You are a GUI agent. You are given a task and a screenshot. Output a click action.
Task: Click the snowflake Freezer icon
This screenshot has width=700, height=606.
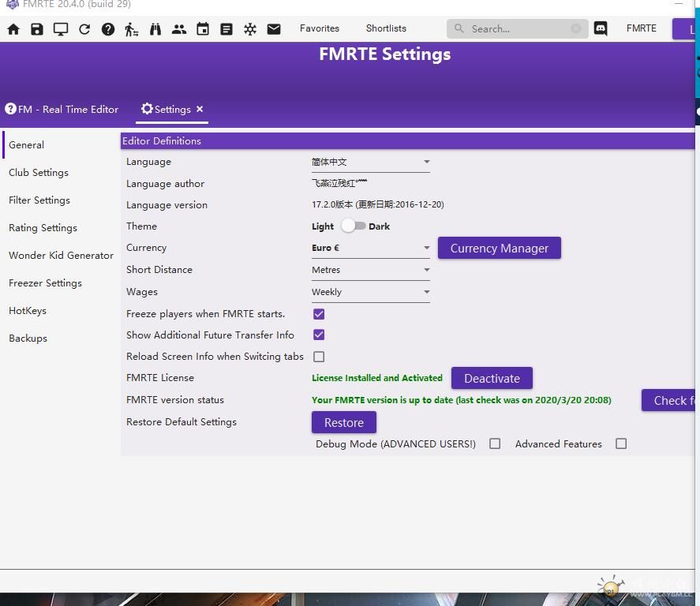[x=250, y=29]
